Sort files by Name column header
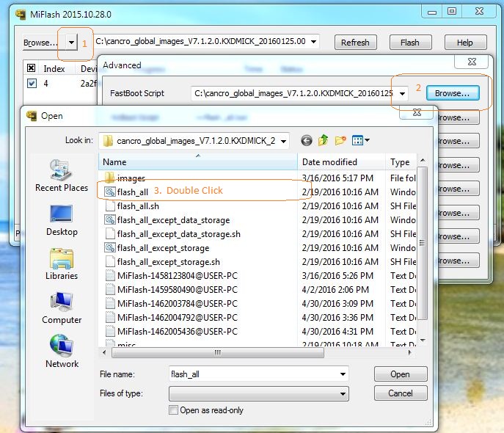Viewport: 504px width, 433px height. click(x=198, y=162)
